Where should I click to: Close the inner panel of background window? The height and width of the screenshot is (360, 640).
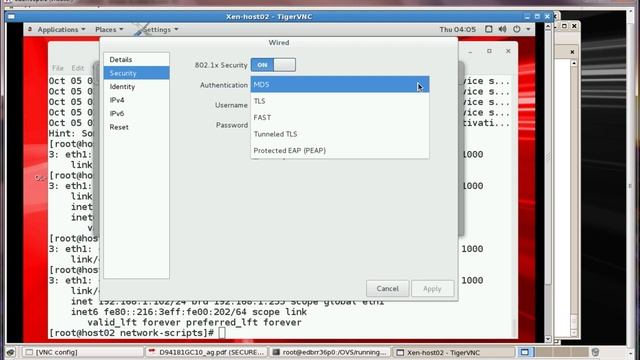pos(572,52)
